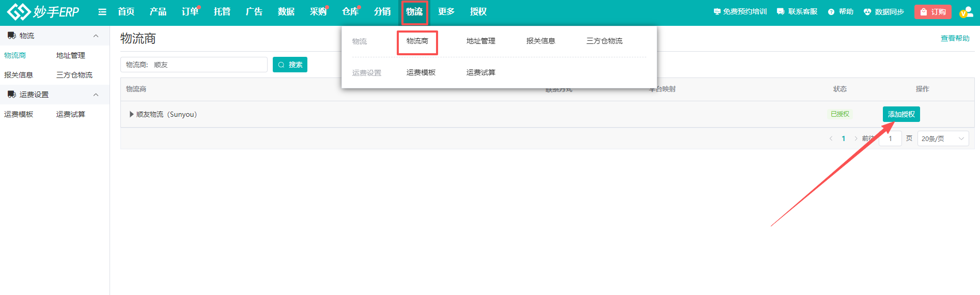Screen dimensions: 980x295
Task: Go to previous page arrow in pagination
Action: click(831, 138)
